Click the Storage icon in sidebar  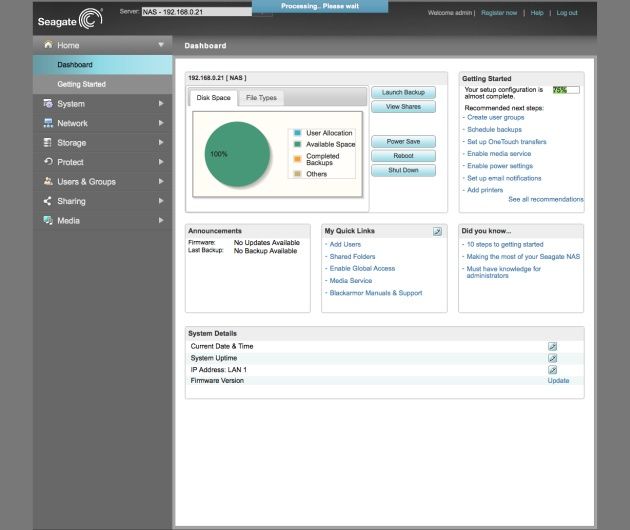[x=48, y=142]
